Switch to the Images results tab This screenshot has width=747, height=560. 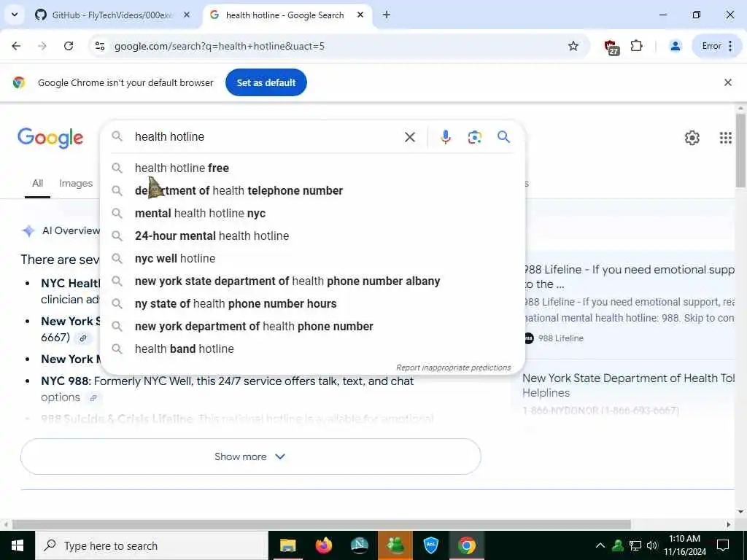click(x=76, y=183)
